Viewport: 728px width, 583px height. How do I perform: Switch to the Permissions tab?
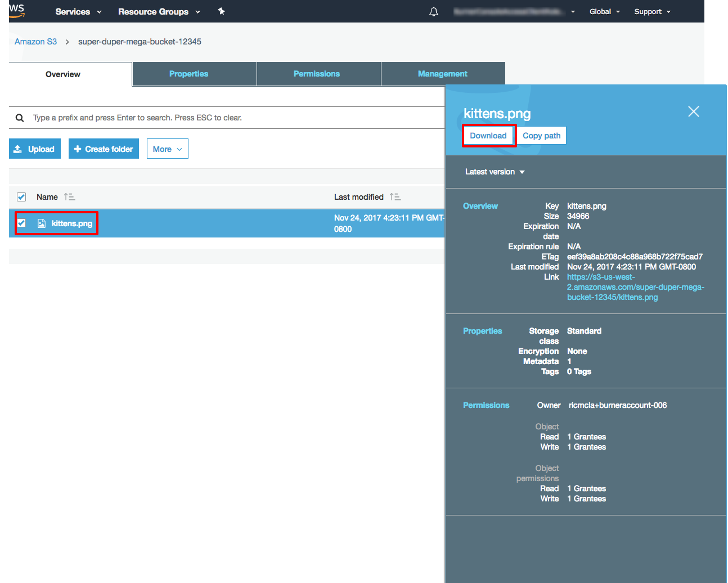[319, 74]
